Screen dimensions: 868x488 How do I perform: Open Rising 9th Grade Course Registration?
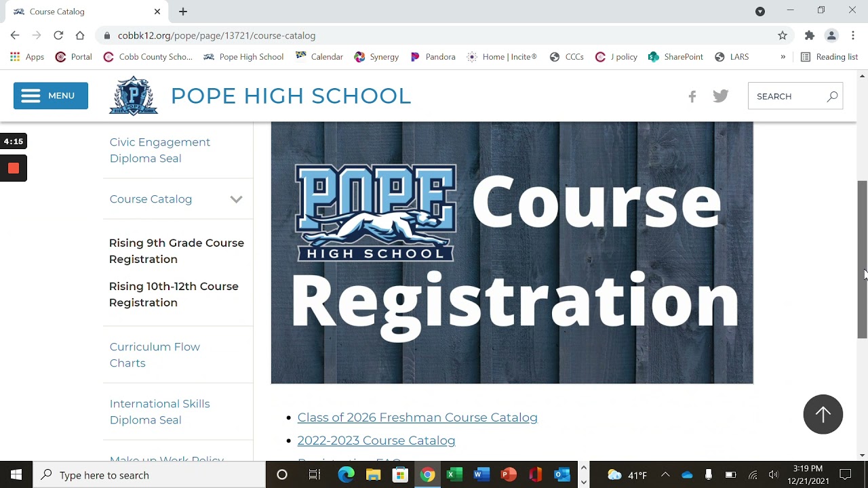coord(176,251)
